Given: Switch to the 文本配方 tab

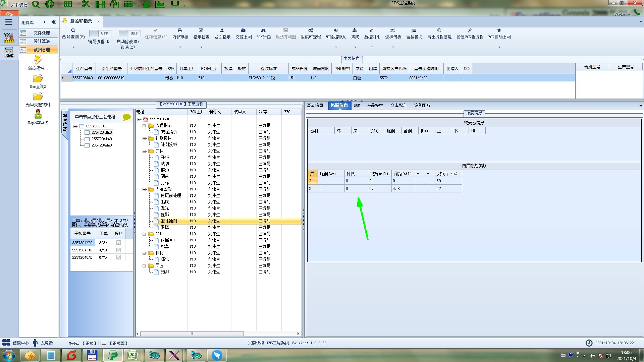Looking at the screenshot, I should (x=398, y=106).
